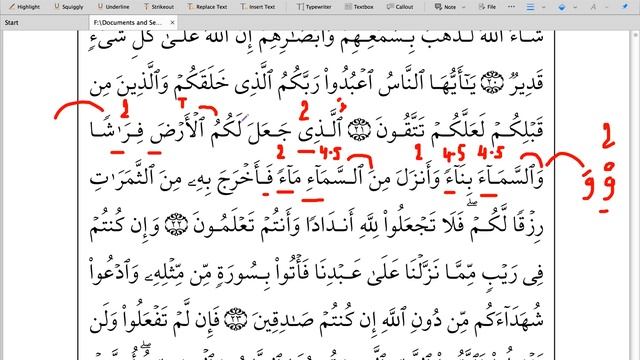Open the Note tool dropdown arrow
This screenshot has height=360, width=640.
point(463,7)
